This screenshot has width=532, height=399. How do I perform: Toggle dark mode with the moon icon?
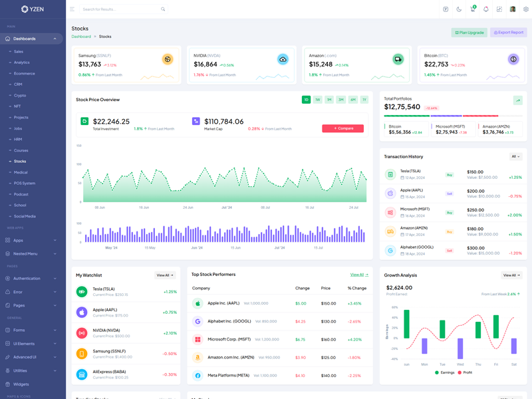(459, 9)
